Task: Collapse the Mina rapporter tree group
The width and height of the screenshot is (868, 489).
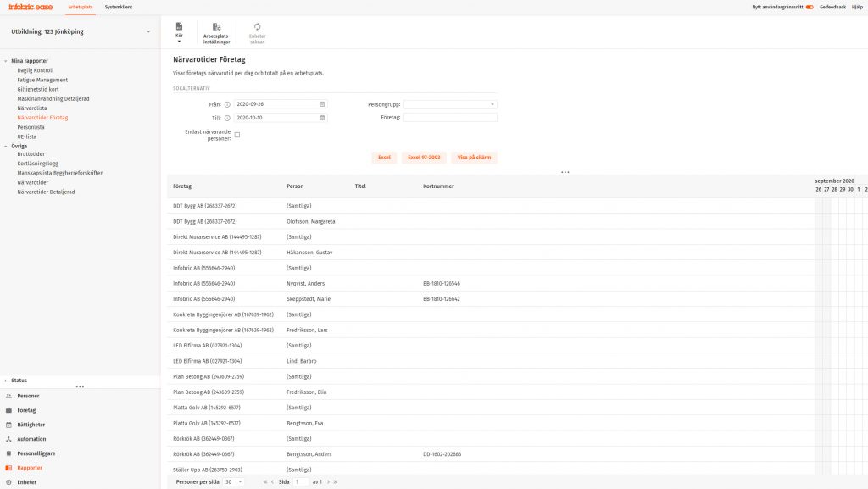Action: tap(6, 61)
